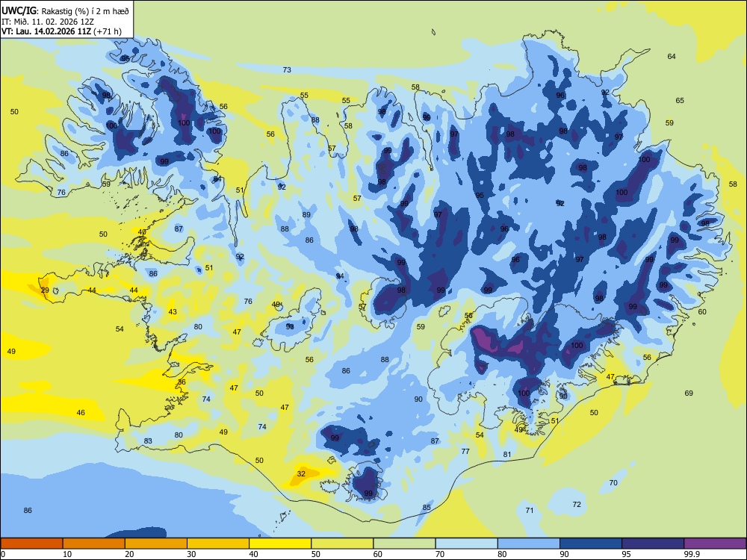Viewport: 747px width, 560px height.
Task: Click the humidity value 36 on map
Action: pyautogui.click(x=182, y=382)
